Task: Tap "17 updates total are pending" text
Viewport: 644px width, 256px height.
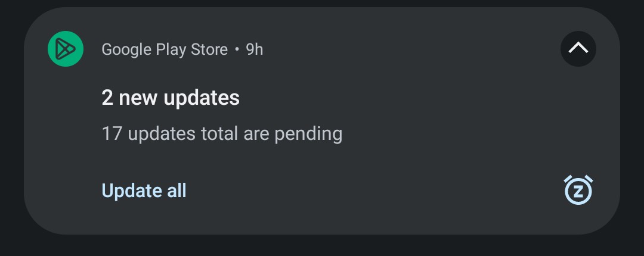Action: 222,134
